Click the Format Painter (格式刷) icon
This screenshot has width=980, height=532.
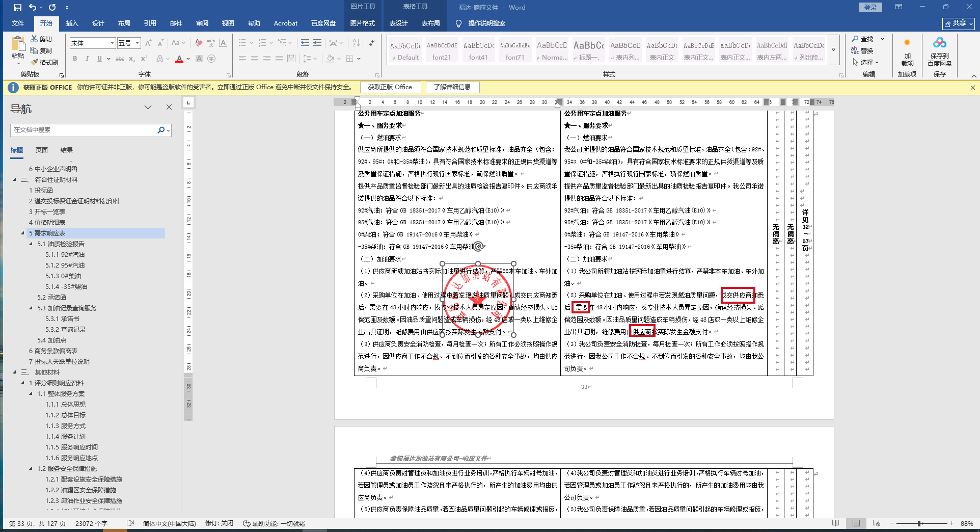pyautogui.click(x=35, y=62)
